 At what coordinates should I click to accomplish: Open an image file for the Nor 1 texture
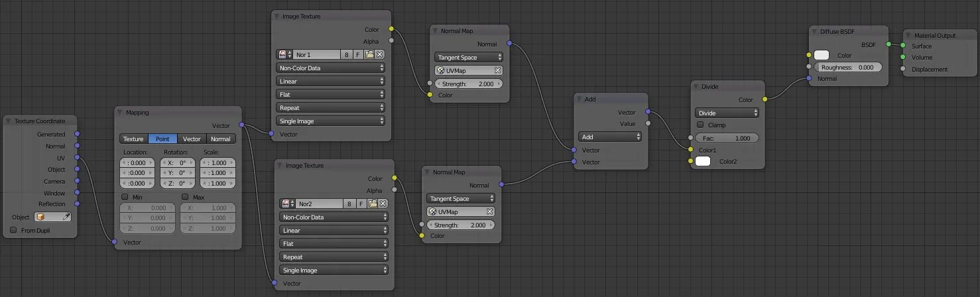[x=369, y=54]
